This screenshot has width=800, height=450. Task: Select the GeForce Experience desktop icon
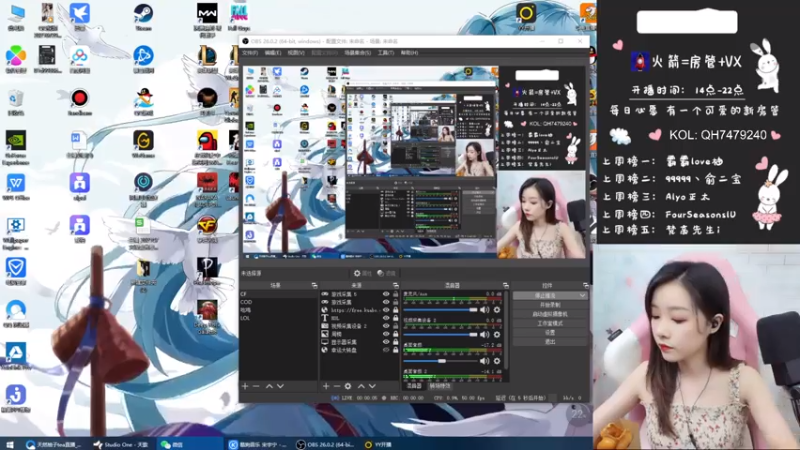(16, 147)
